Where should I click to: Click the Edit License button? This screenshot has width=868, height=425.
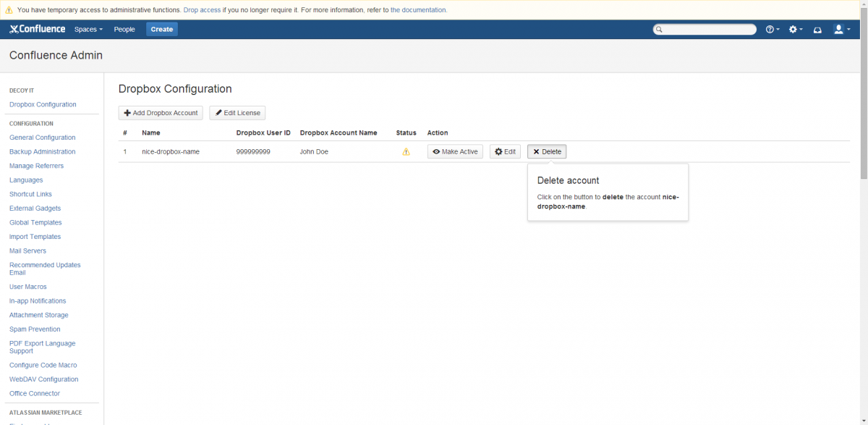tap(237, 113)
